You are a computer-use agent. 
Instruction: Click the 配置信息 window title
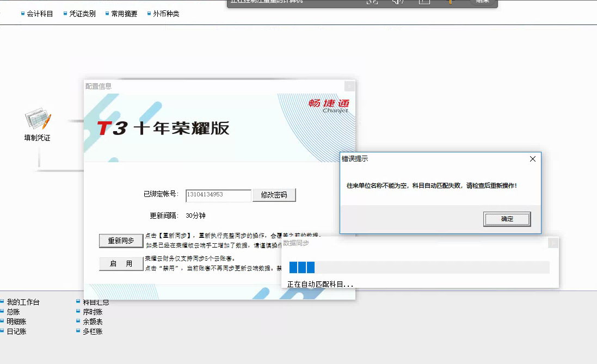click(x=99, y=87)
